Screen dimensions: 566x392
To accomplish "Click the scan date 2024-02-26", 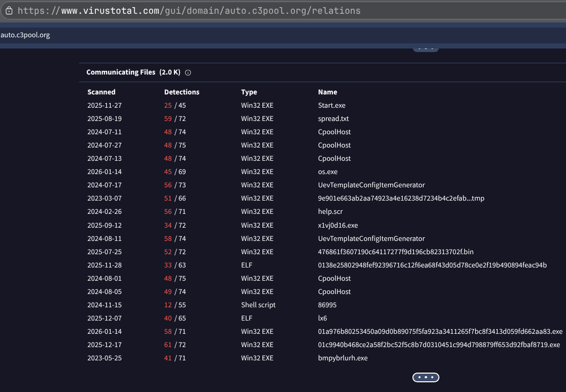I will click(104, 211).
